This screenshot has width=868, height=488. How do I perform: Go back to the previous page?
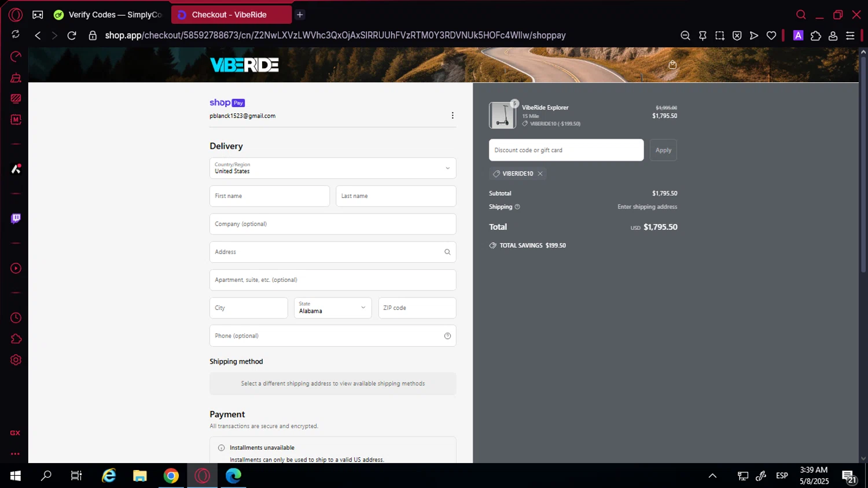38,36
